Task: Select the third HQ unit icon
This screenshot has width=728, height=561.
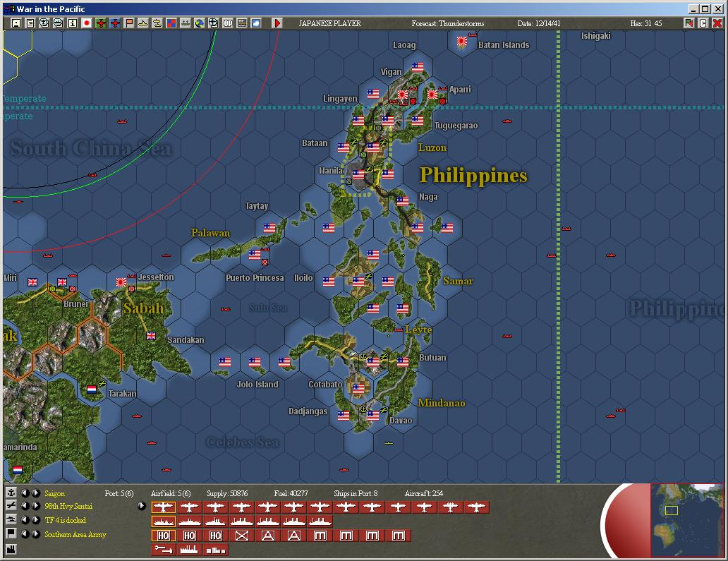Action: pyautogui.click(x=215, y=536)
